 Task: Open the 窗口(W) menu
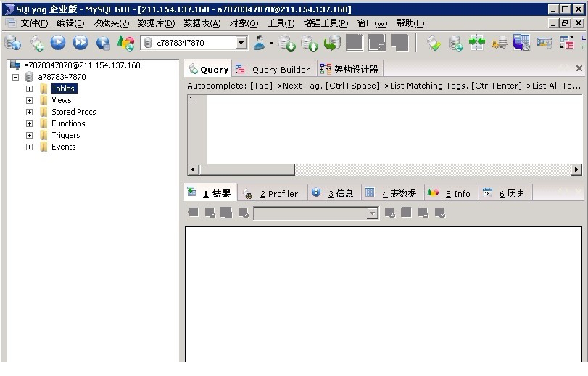(x=373, y=23)
